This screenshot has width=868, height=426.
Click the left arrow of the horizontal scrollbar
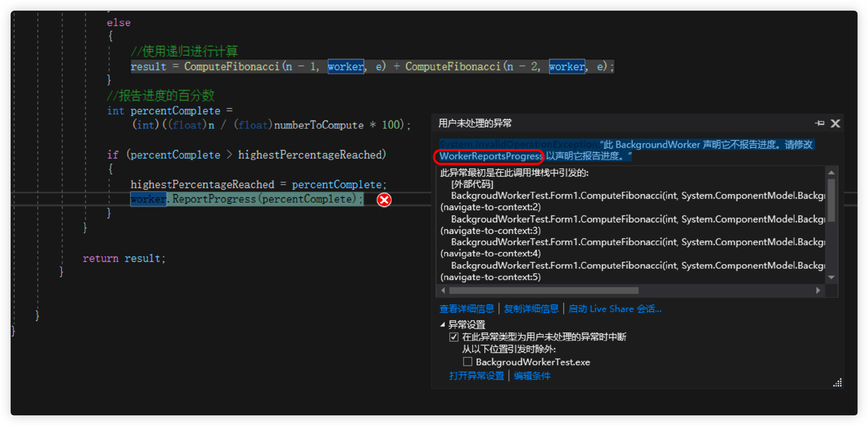pos(443,290)
